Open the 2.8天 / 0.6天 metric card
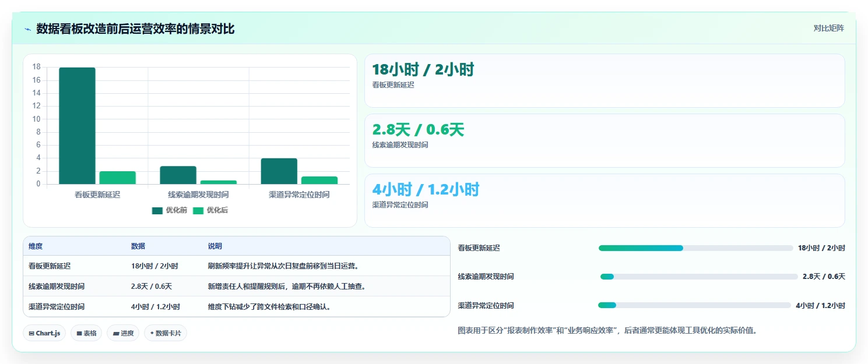 [605, 140]
